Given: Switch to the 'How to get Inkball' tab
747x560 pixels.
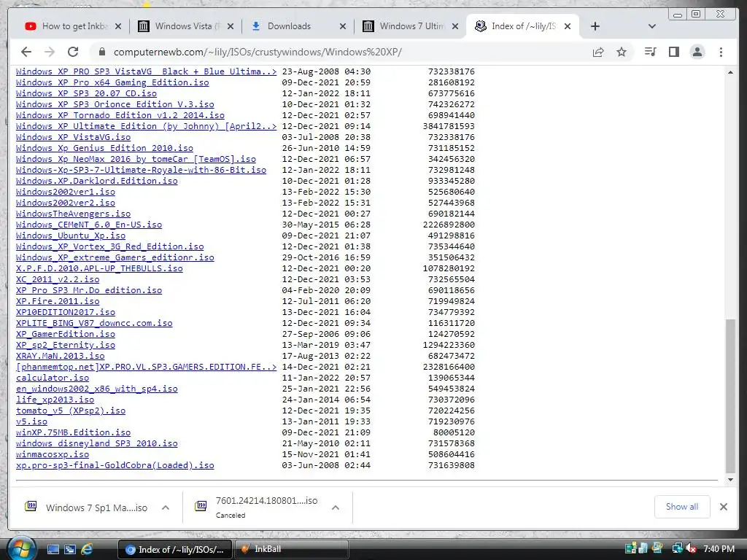Looking at the screenshot, I should [71, 26].
